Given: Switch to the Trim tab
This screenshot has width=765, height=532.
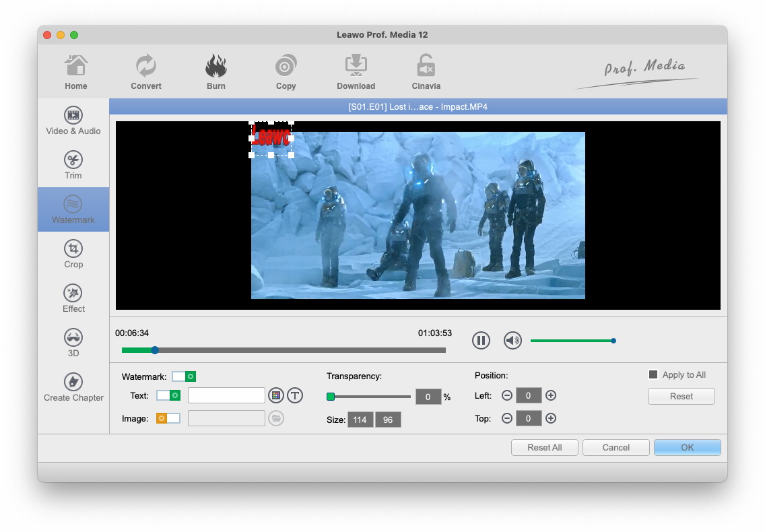Looking at the screenshot, I should [73, 165].
